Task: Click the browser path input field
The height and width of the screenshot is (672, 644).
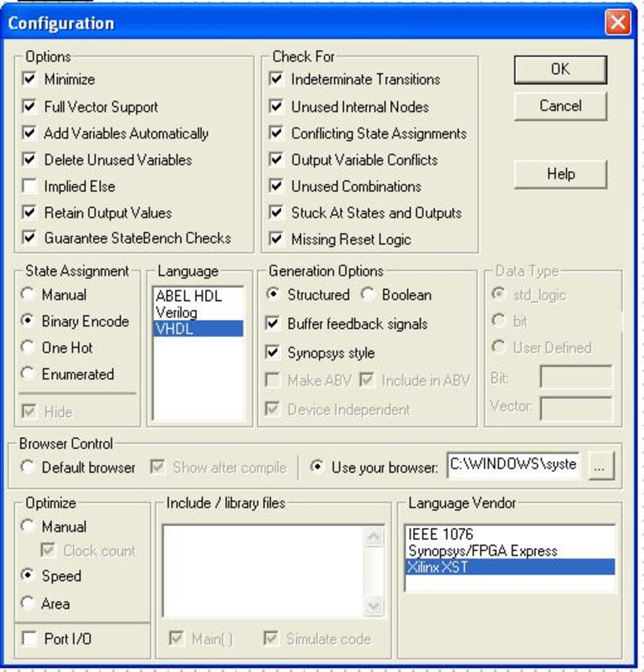Action: coord(513,465)
